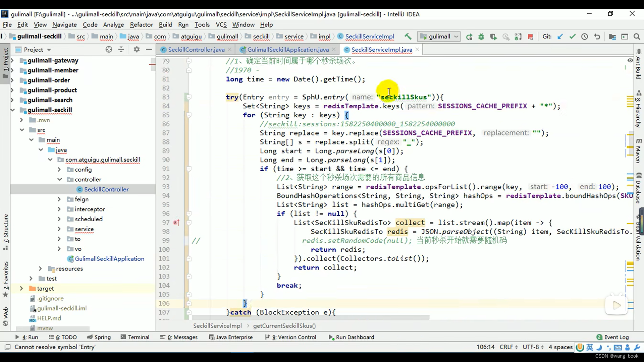
Task: Click Git update project arrow
Action: coord(560,37)
